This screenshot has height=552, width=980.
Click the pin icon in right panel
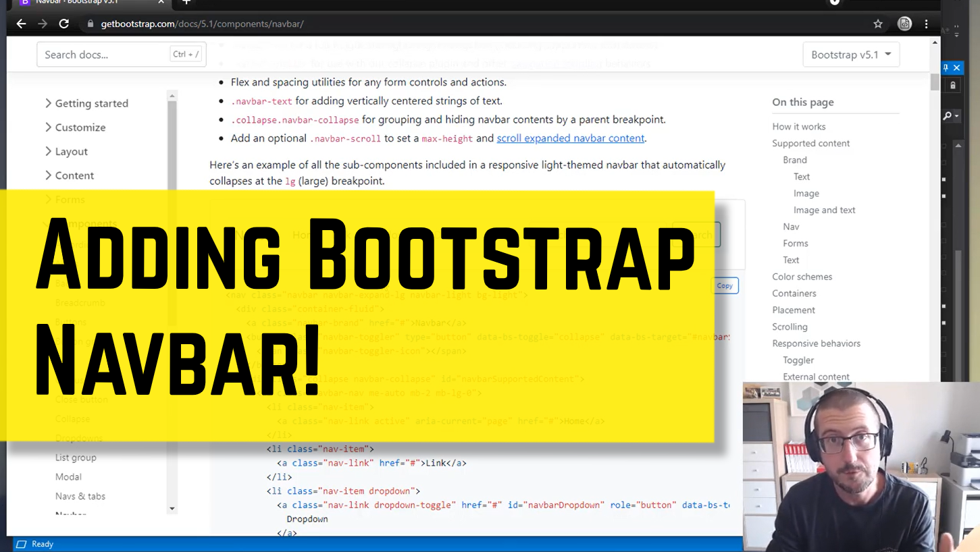[946, 67]
